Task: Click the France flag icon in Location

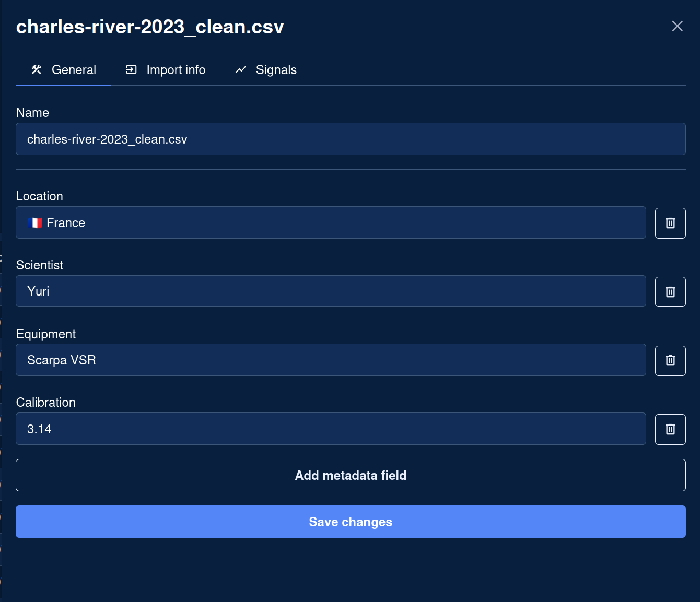Action: coord(35,223)
